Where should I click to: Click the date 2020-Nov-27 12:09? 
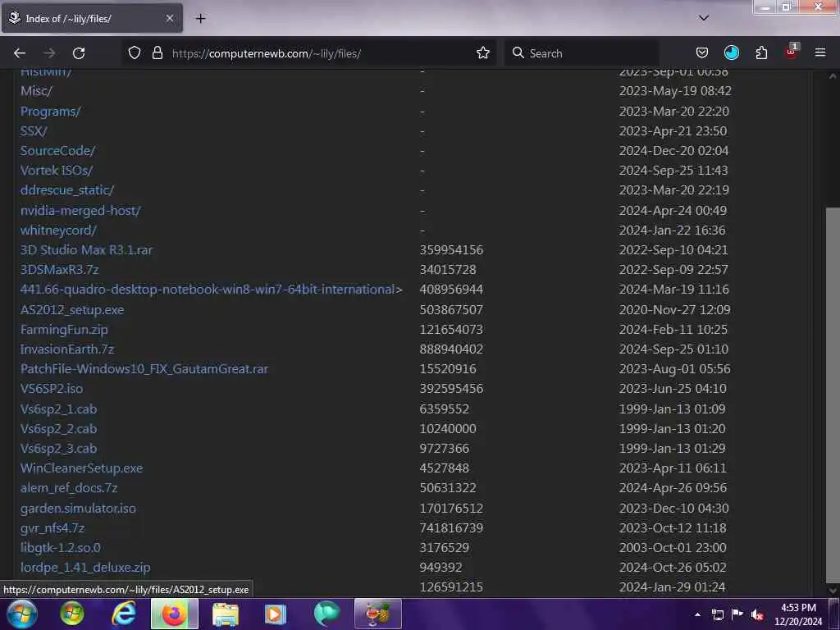[x=674, y=309]
